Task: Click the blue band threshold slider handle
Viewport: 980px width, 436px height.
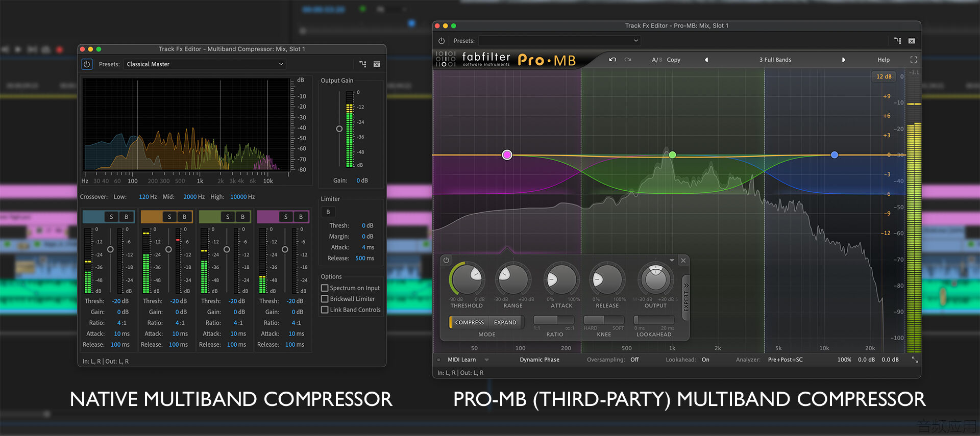Action: 110,249
